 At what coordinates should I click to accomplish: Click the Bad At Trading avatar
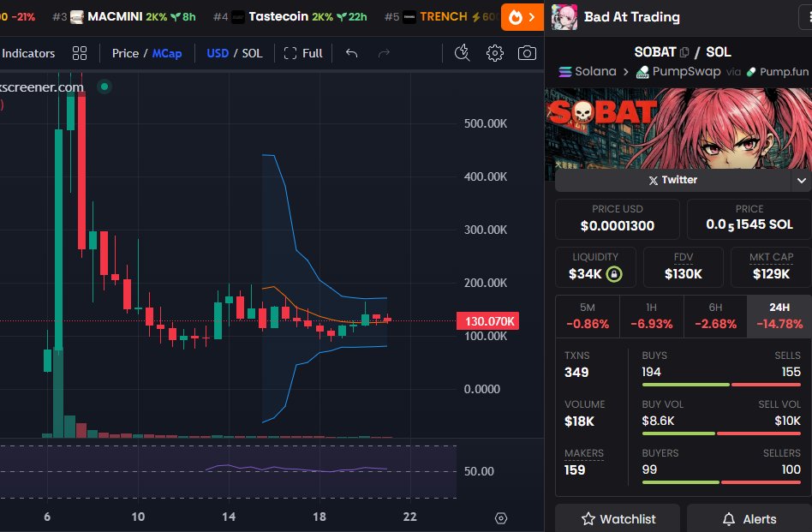click(564, 17)
